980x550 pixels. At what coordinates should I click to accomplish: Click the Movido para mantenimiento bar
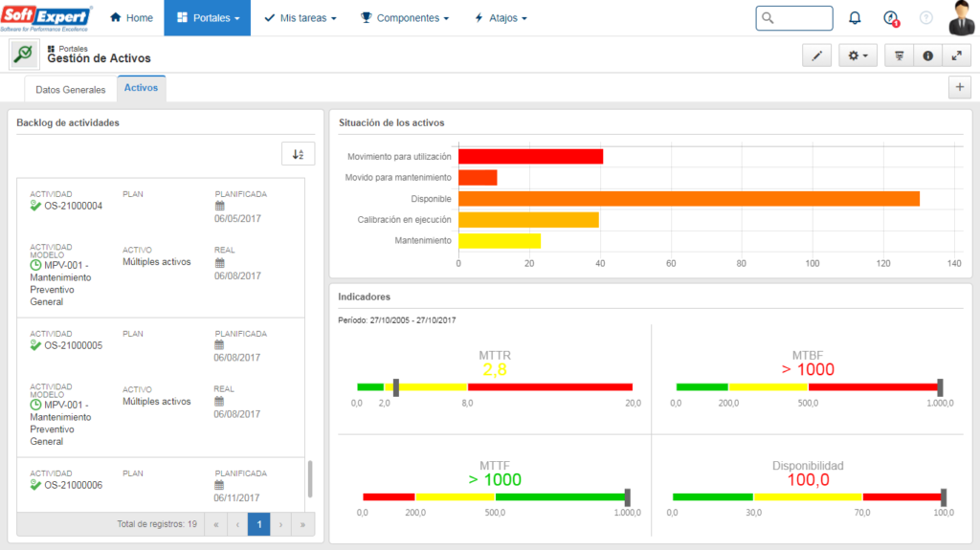pos(479,178)
